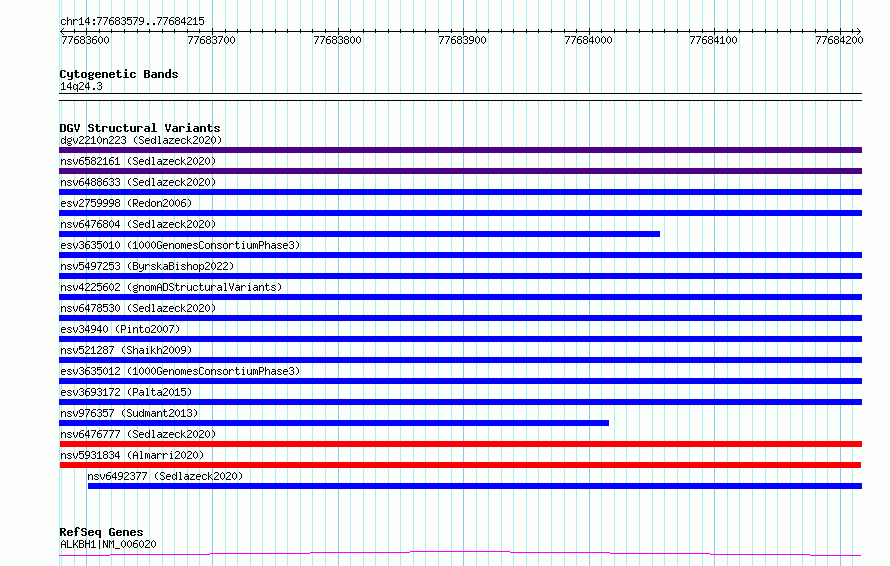Open the indented nsv6492377 (Sedlazeck2020) variant
The height and width of the screenshot is (566, 890).
165,476
